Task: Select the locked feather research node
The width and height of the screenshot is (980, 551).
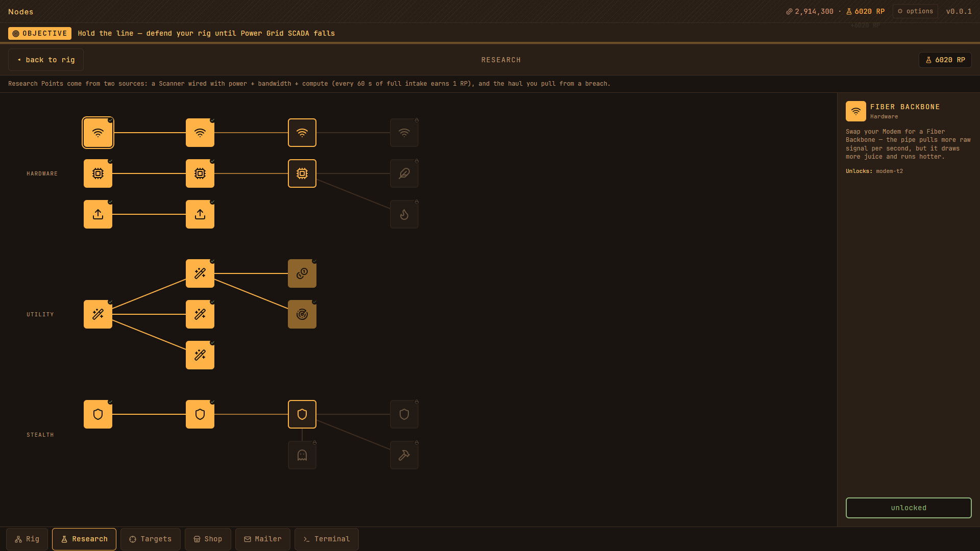Action: (404, 173)
